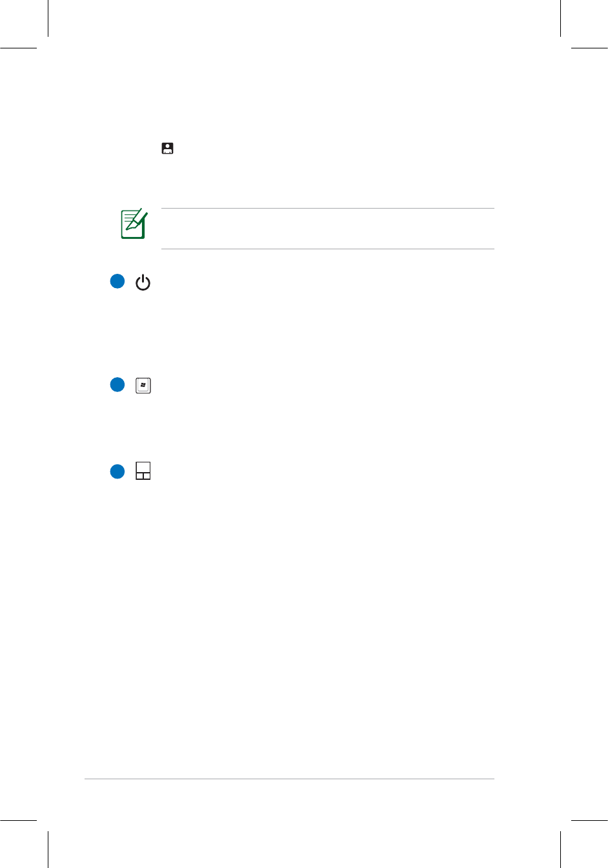
Task: Click the bottom-left horizontal crop mark
Action: (18, 820)
